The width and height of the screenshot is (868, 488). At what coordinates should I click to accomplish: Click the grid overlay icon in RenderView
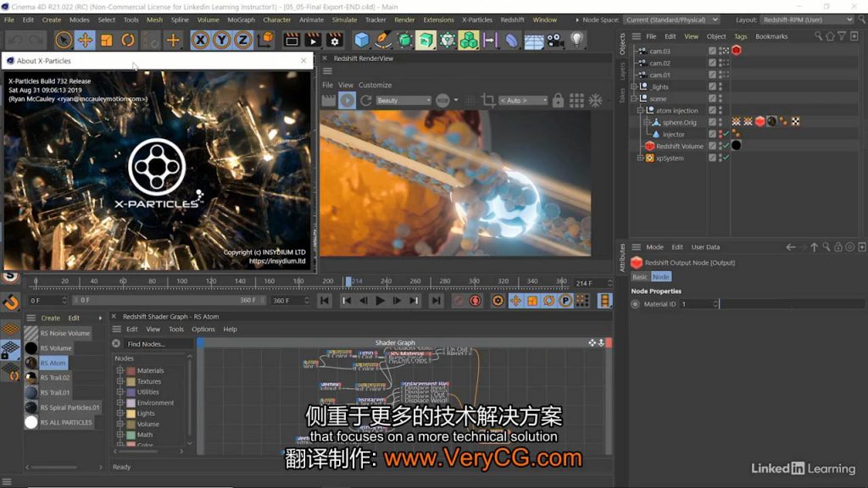[576, 100]
